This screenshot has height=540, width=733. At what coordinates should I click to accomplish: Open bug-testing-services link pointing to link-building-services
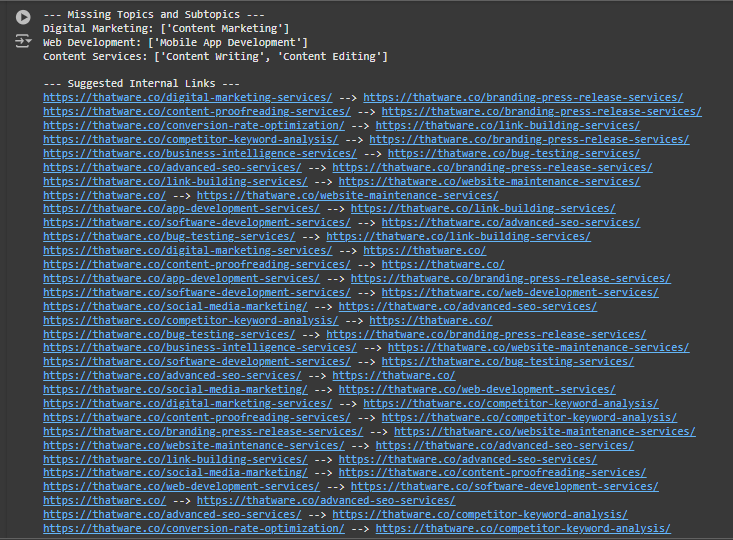click(x=169, y=237)
